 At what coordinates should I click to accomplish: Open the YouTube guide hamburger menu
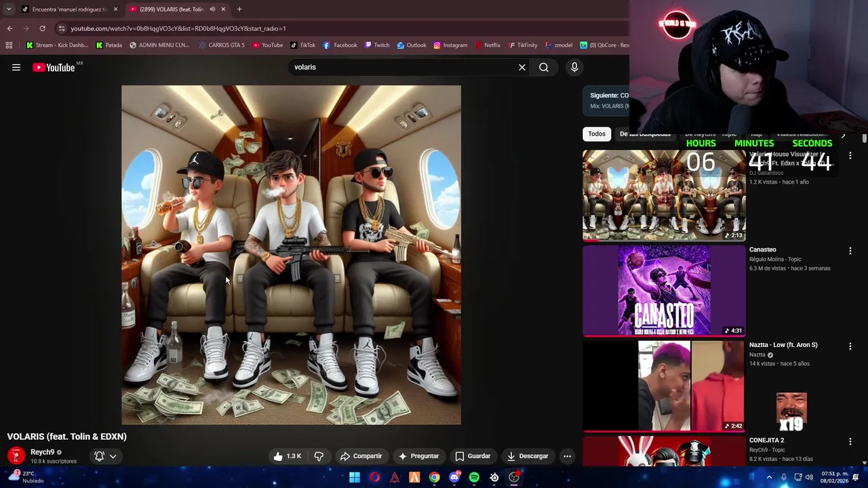click(16, 67)
